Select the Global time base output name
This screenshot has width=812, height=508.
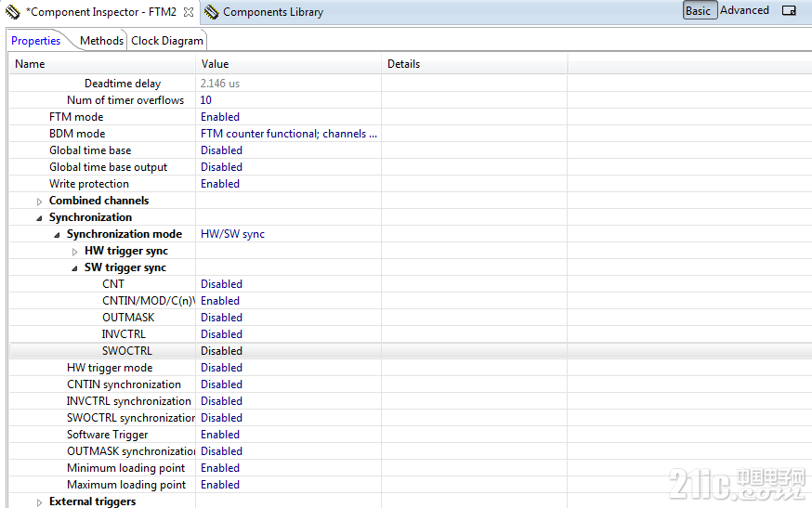point(108,167)
